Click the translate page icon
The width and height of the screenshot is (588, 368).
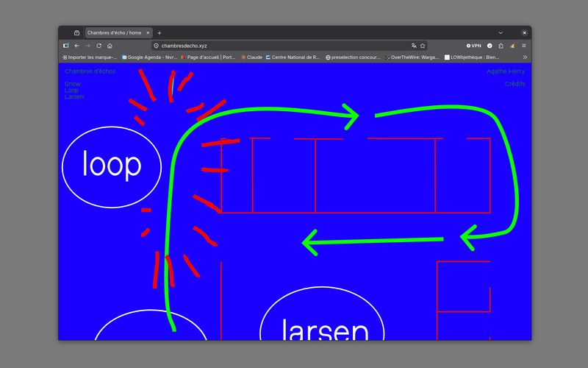[x=414, y=46]
